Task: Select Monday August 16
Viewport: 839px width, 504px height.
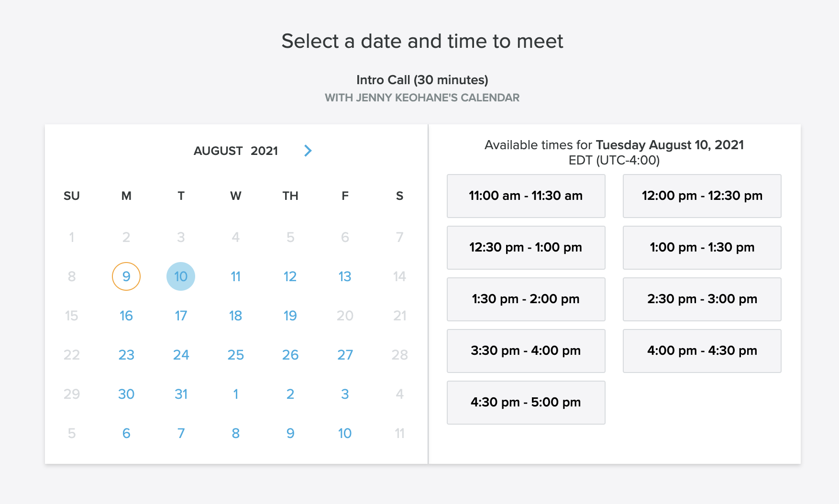Action: 126,315
